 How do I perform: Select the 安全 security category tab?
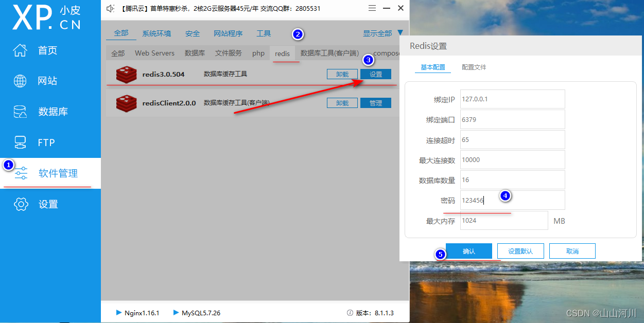pyautogui.click(x=192, y=33)
